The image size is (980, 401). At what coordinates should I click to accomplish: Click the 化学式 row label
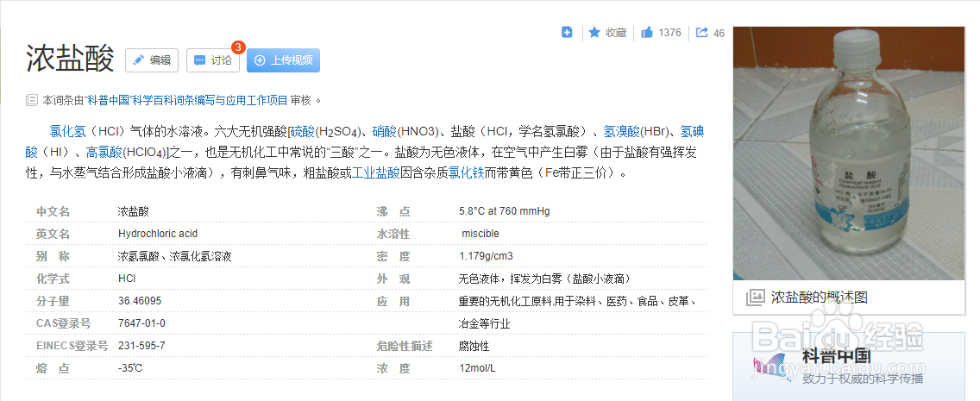tap(53, 279)
